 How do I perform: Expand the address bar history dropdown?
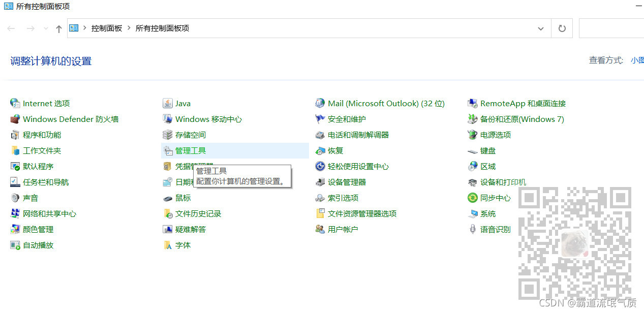[541, 28]
